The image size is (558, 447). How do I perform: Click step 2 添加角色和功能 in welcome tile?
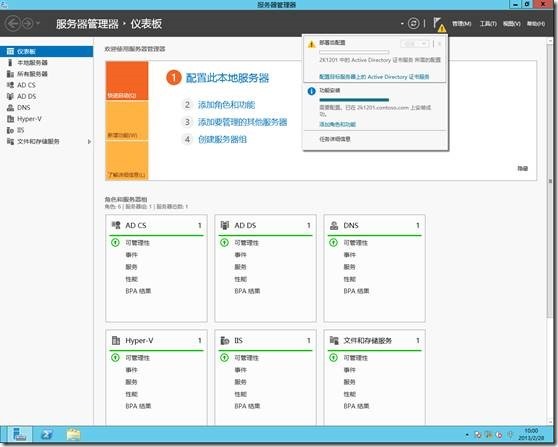[x=226, y=105]
